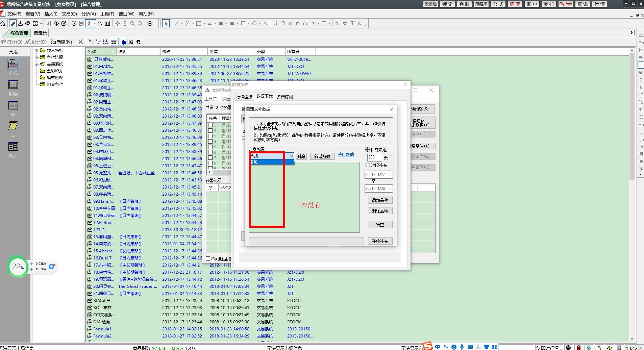Open the 2021/4/27 start date picker
Image resolution: width=644 pixels, height=350 pixels.
pos(390,175)
